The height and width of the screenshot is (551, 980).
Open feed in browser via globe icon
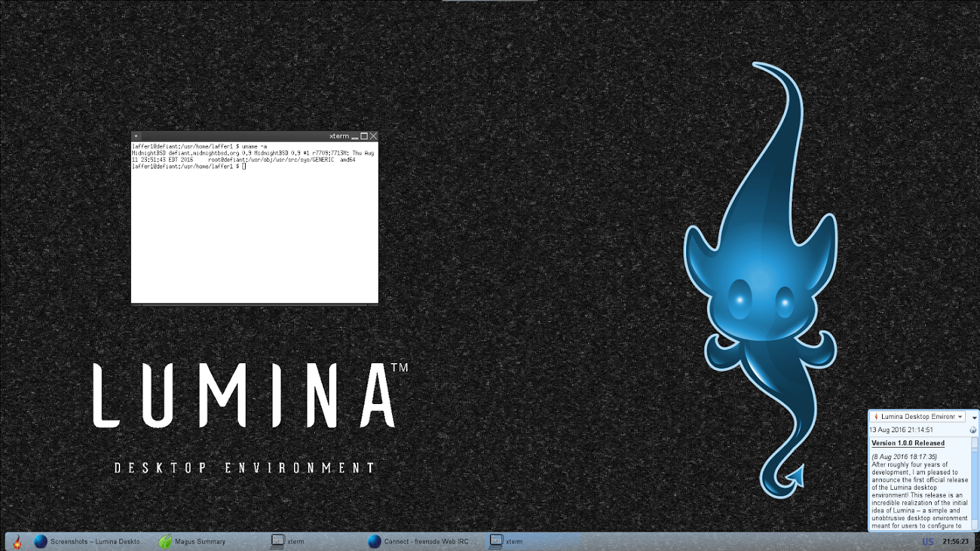[973, 430]
